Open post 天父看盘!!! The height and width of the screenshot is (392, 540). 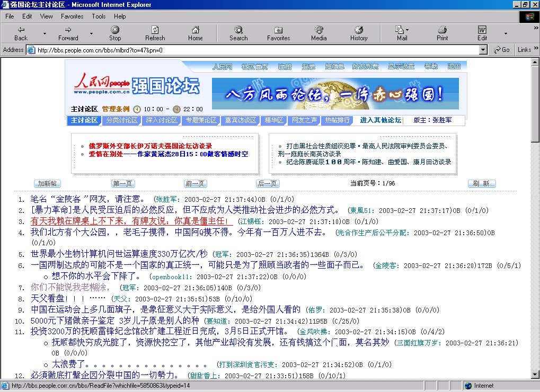tap(68, 298)
